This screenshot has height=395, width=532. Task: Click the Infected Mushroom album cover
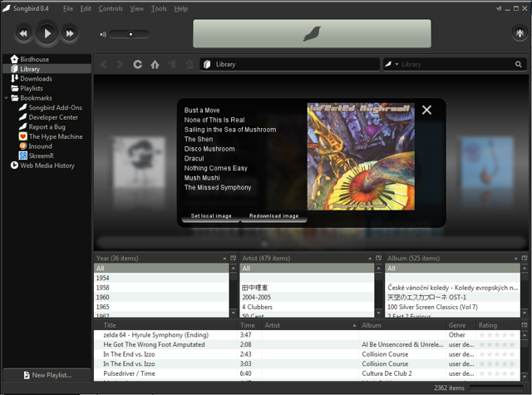click(361, 156)
